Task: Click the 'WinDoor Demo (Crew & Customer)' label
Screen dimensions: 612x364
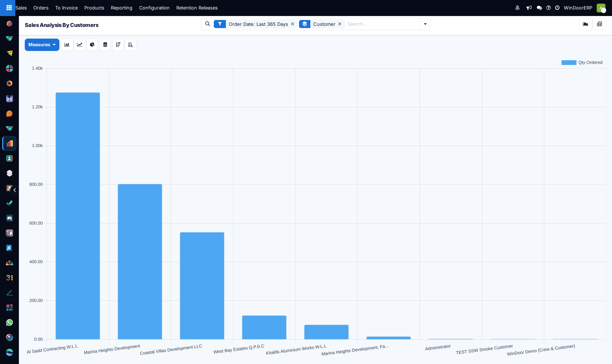Action: coord(541,350)
